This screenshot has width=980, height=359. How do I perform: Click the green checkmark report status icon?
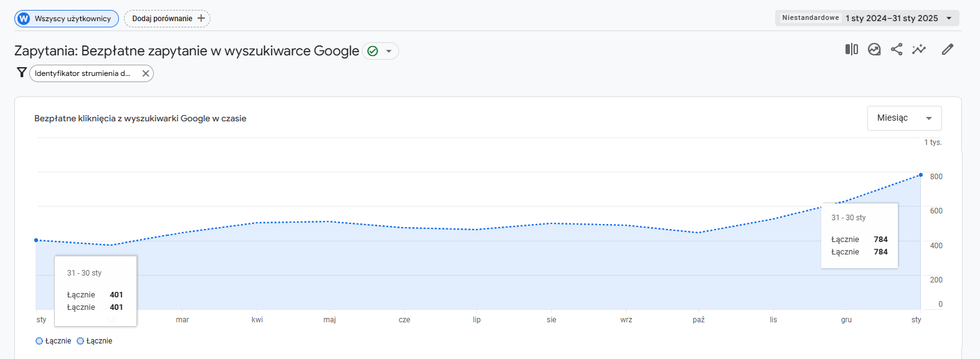373,51
